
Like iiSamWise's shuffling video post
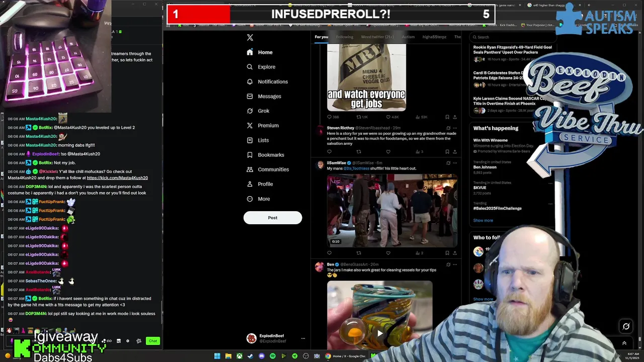coord(388,253)
